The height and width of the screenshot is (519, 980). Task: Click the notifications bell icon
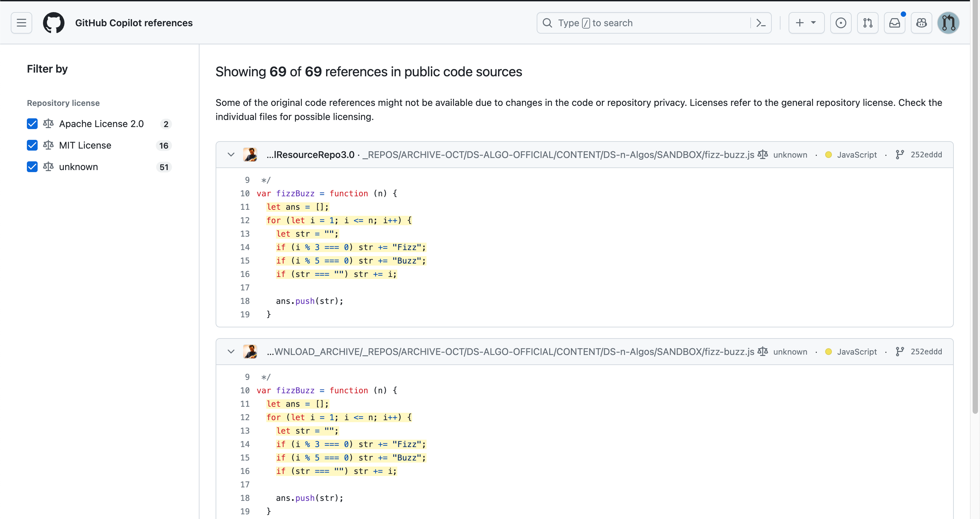895,23
